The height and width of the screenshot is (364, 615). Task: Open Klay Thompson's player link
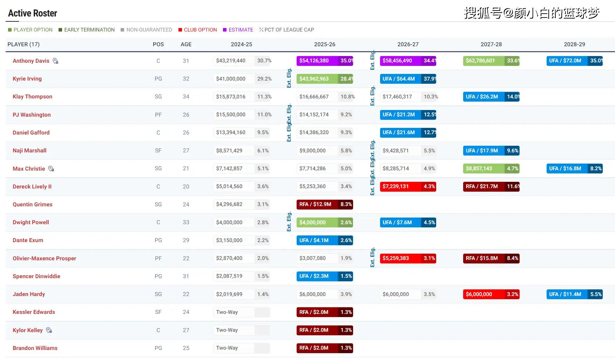click(x=32, y=97)
